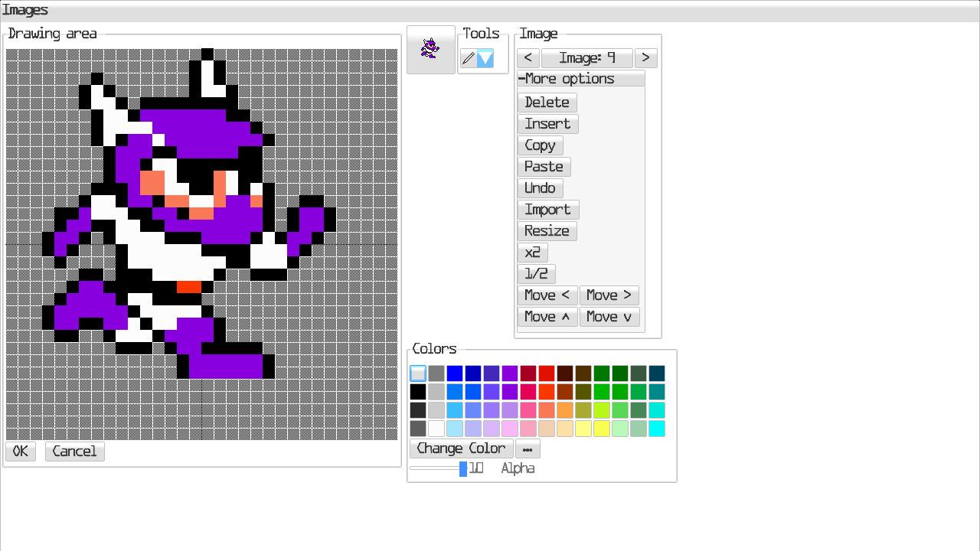Open the extra color options (...) button

[528, 449]
